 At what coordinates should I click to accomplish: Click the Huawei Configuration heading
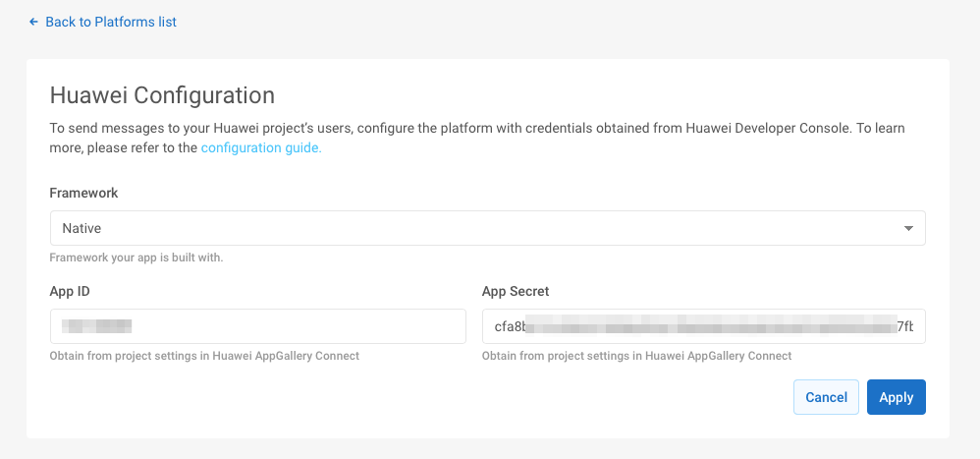click(x=162, y=95)
